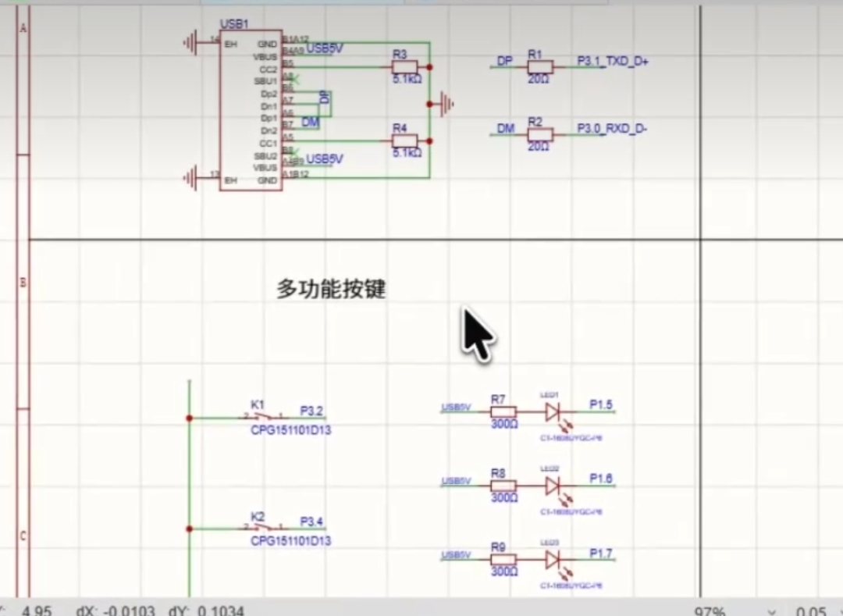843x616 pixels.
Task: Click the dX coordinate readout
Action: [x=116, y=611]
